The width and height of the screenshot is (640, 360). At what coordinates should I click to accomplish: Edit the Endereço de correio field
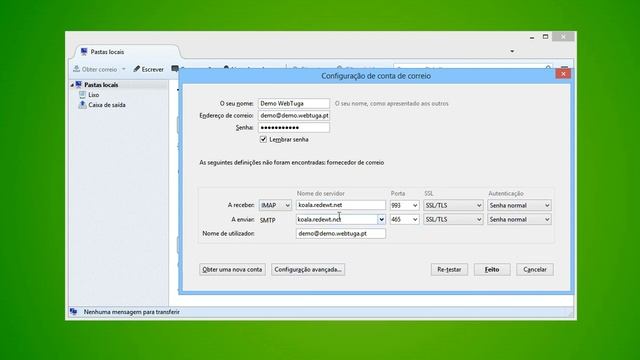point(294,116)
